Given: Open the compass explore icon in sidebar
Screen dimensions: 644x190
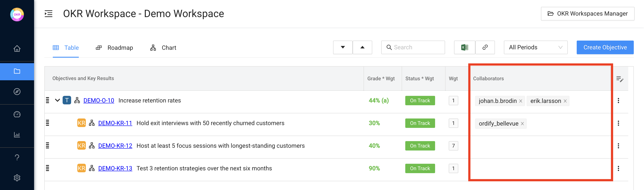Looking at the screenshot, I should pyautogui.click(x=17, y=92).
